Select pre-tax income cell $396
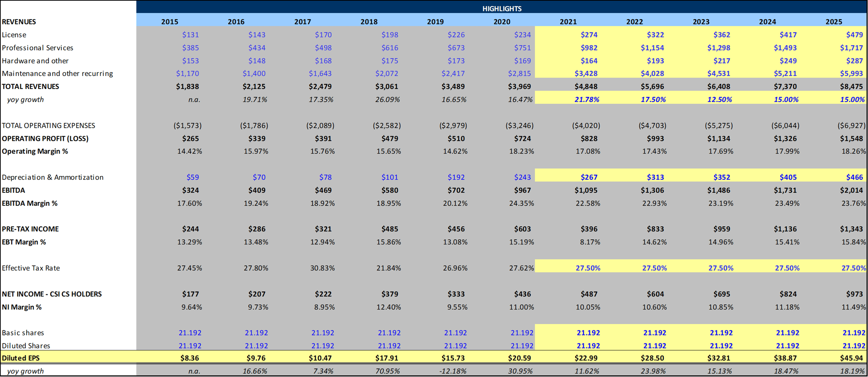This screenshot has width=868, height=377. click(589, 229)
